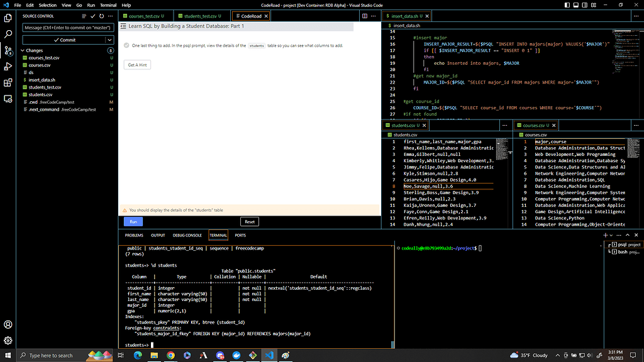Open the Explorer view in the activity bar
Image resolution: width=644 pixels, height=362 pixels.
8,18
